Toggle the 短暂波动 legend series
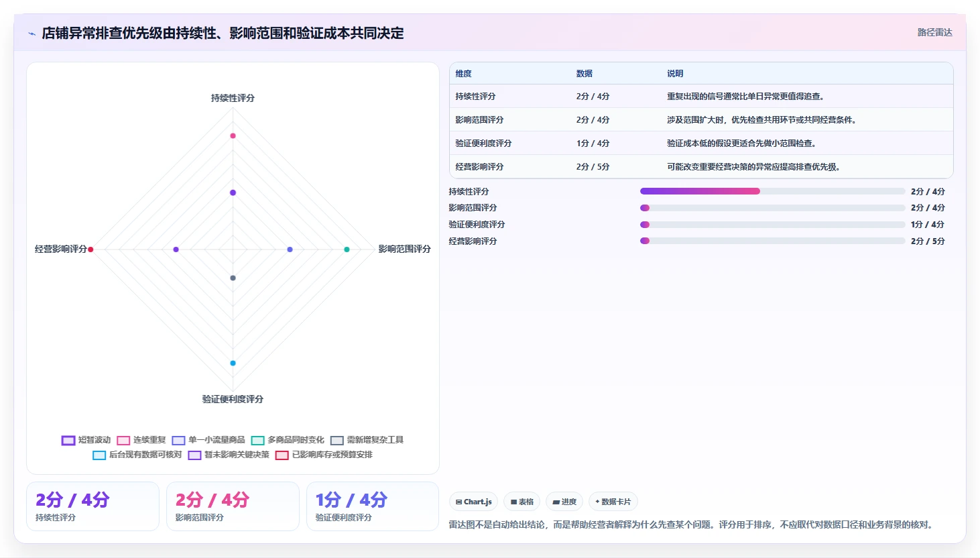980x558 pixels. [x=86, y=440]
